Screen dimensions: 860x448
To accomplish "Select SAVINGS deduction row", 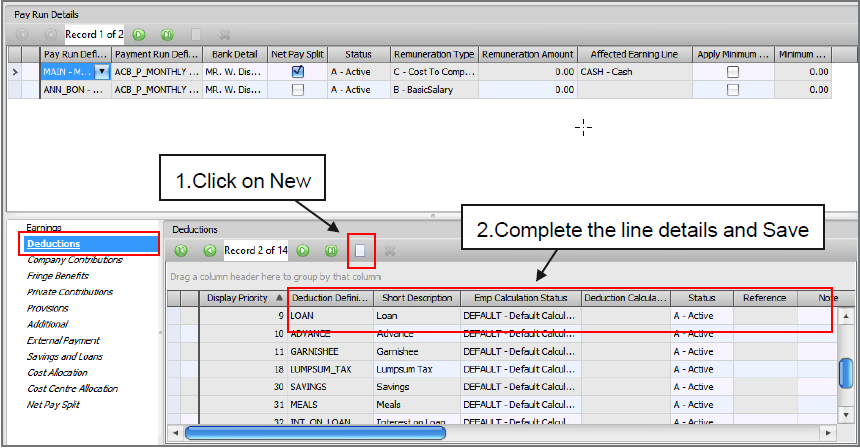I will pos(502,387).
